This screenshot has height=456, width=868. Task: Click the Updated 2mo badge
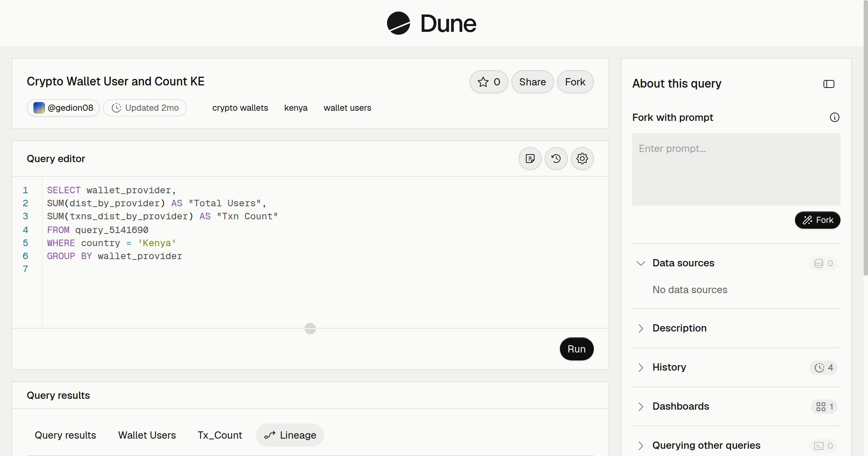pyautogui.click(x=145, y=108)
